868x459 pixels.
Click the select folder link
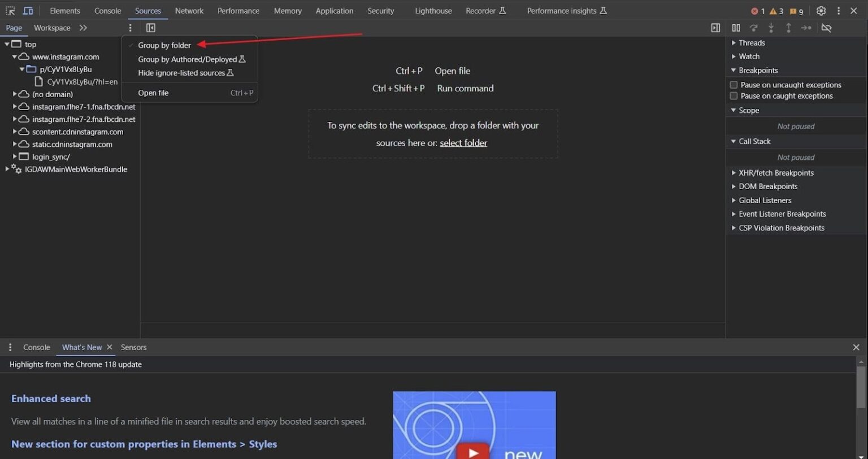tap(463, 143)
